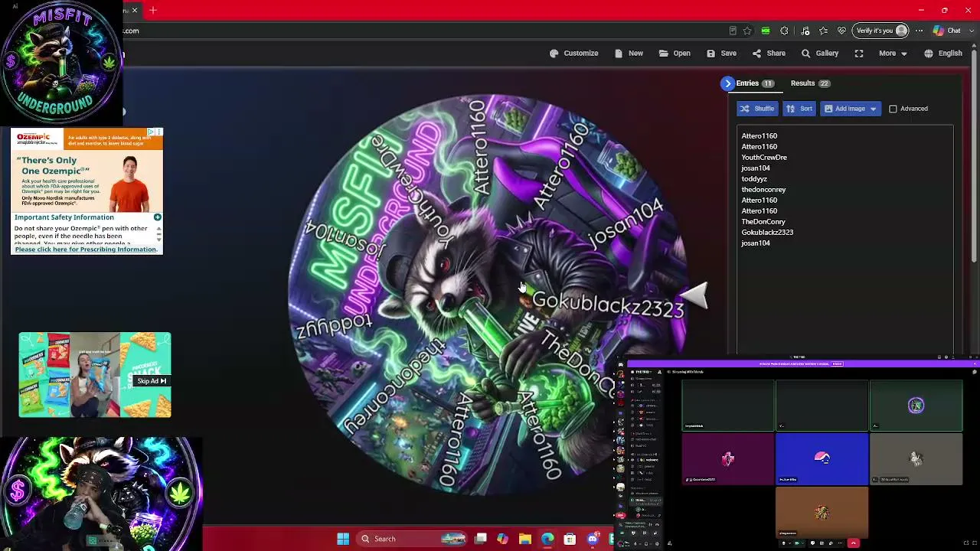Screen dimensions: 980x551
Task: Click the thedonconrey entry in the list
Action: pyautogui.click(x=763, y=190)
